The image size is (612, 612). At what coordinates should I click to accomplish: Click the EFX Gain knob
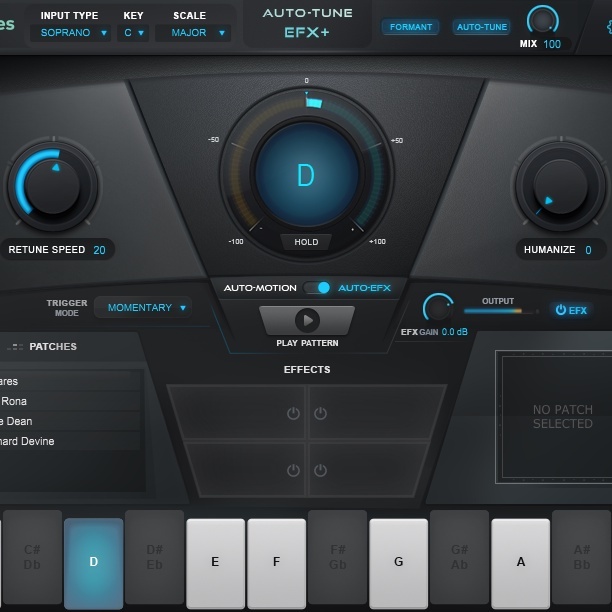click(x=438, y=308)
